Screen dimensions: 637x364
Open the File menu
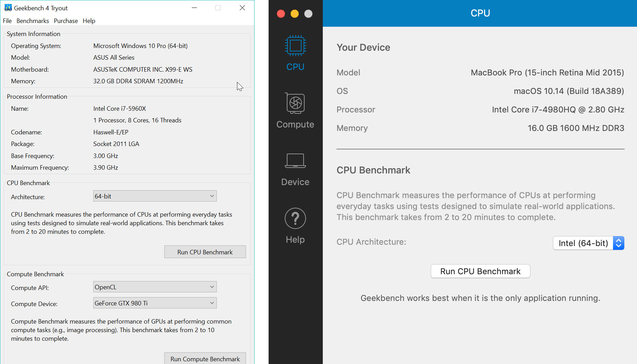(x=7, y=21)
